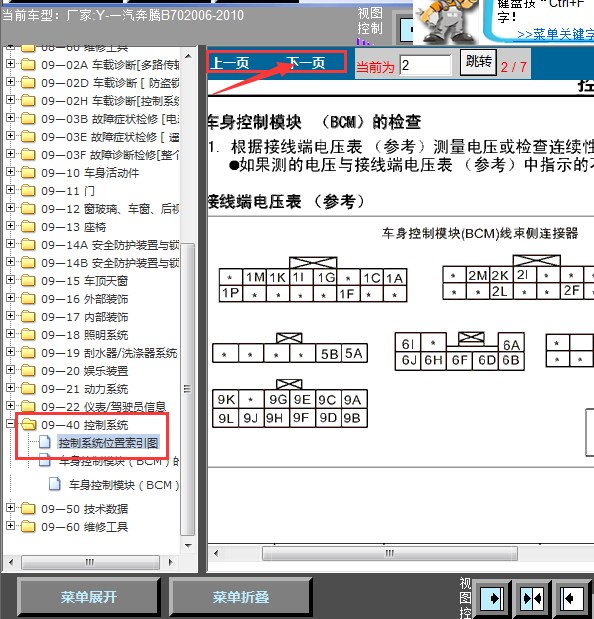
Task: Click the 菜单展开 button
Action: click(89, 597)
